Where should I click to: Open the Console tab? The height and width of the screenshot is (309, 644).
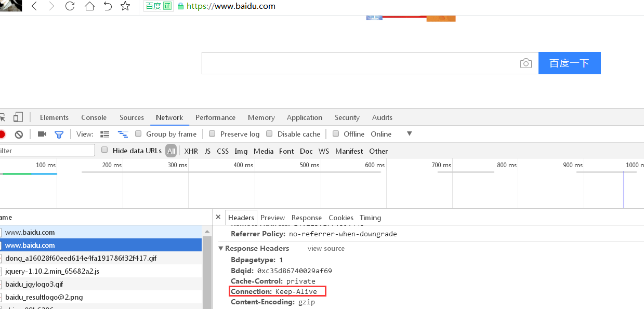(94, 117)
